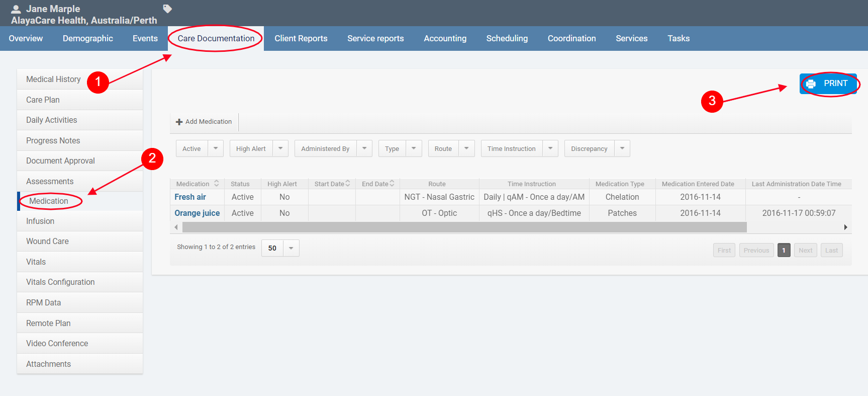Select Wound Care in the sidebar
This screenshot has width=868, height=396.
pos(47,241)
